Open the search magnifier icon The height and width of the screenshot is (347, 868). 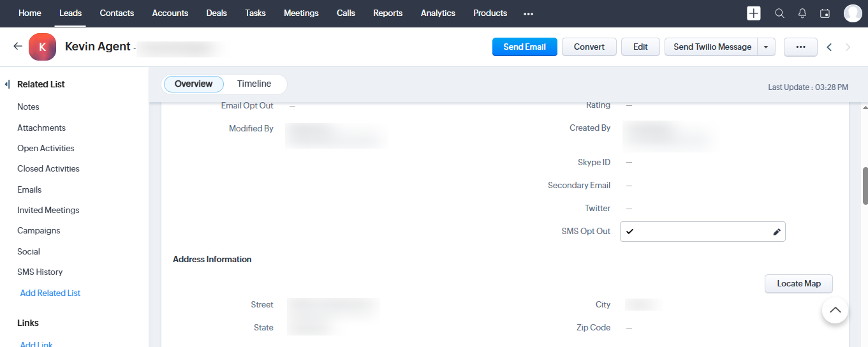[779, 13]
